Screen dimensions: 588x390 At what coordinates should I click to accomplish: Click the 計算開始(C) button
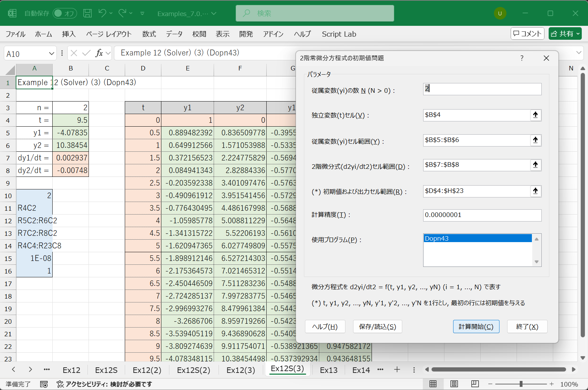click(x=476, y=327)
